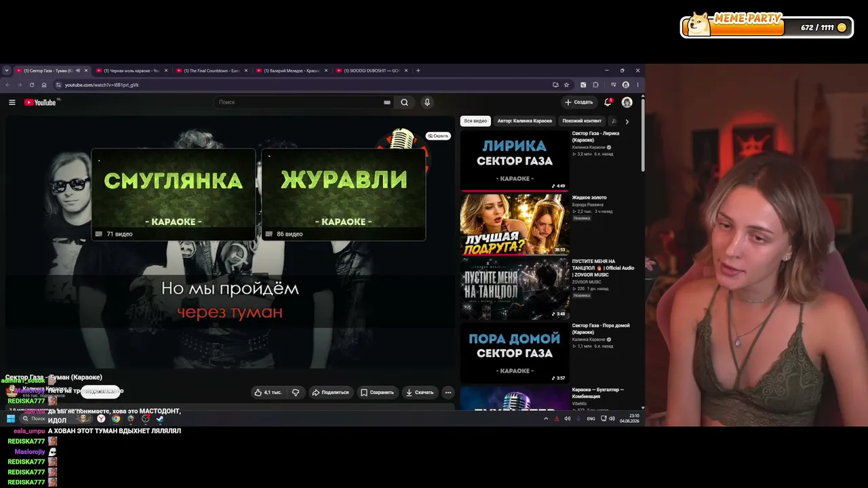Close the Черная моль караоке tab
868x488 pixels.
[x=166, y=70]
